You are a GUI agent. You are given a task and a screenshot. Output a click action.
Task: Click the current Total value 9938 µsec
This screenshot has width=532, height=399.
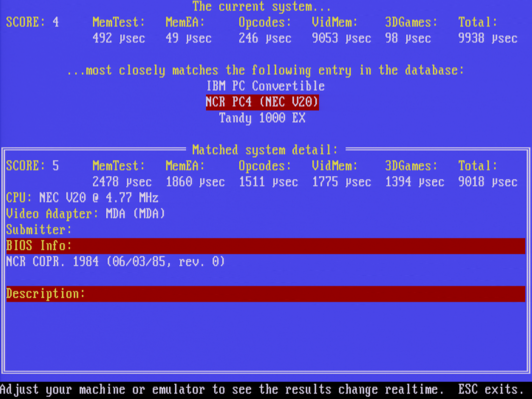tap(488, 38)
